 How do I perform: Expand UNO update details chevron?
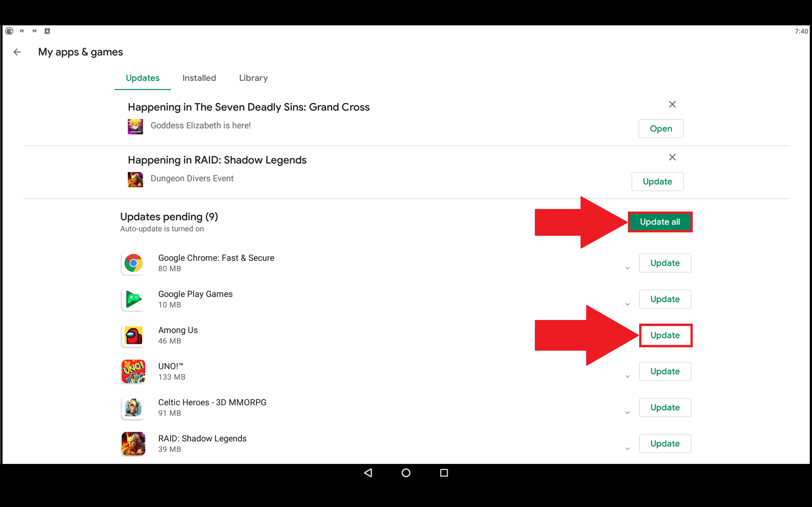pos(627,376)
